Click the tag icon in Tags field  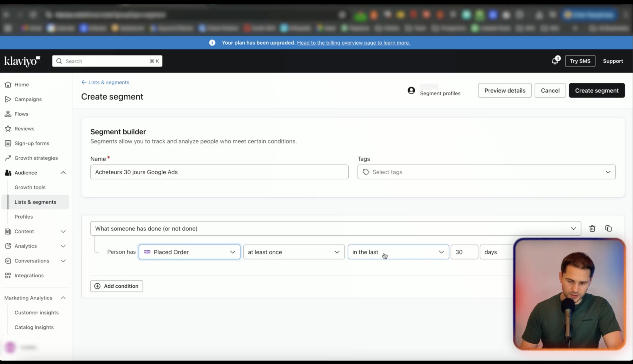pyautogui.click(x=366, y=172)
